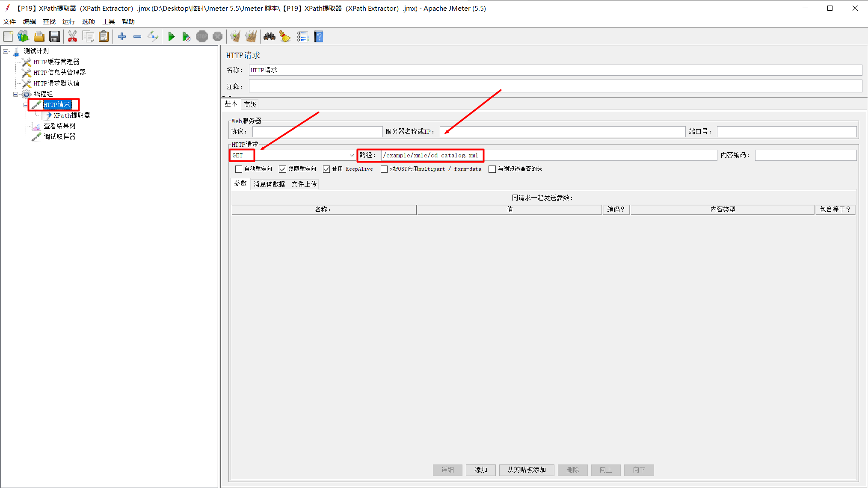Click the 从剪贴板添加 button
The width and height of the screenshot is (868, 488).
527,470
